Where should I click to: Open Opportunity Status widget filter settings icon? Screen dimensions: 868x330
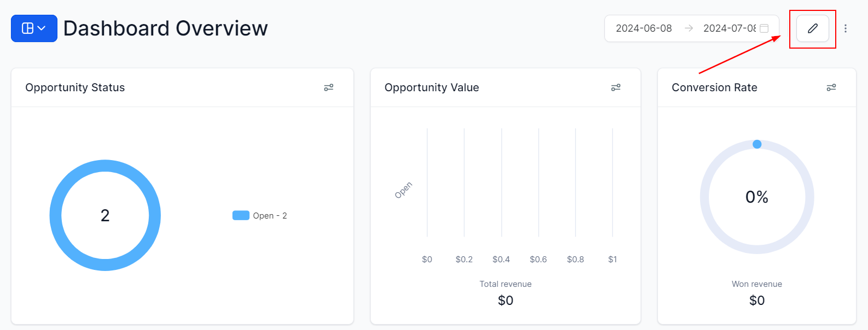(x=329, y=87)
